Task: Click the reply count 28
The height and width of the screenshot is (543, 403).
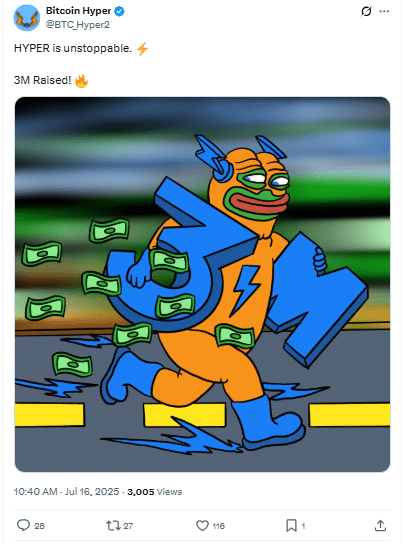Action: [39, 526]
